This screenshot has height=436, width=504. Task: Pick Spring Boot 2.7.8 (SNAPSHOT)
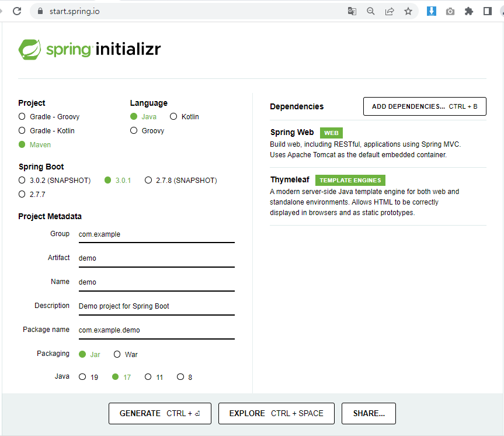[181, 180]
